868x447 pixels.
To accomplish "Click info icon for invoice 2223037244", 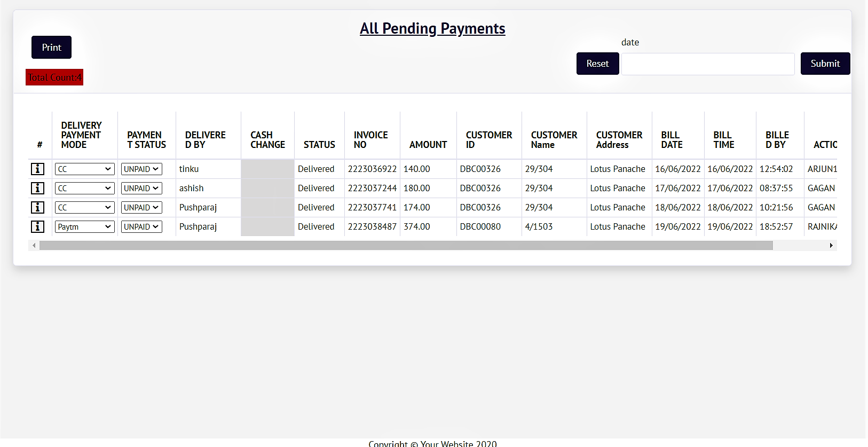I will tap(37, 188).
